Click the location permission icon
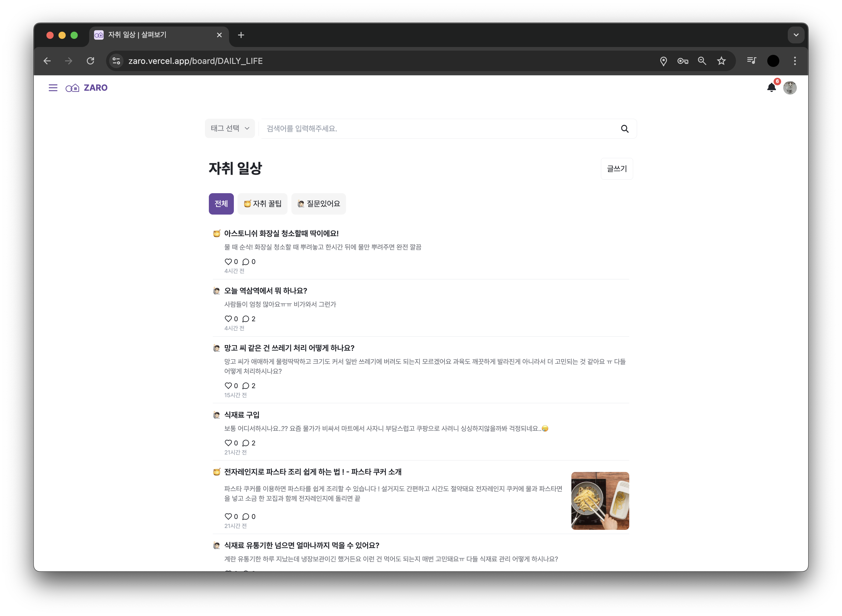The height and width of the screenshot is (616, 842). [x=663, y=61]
